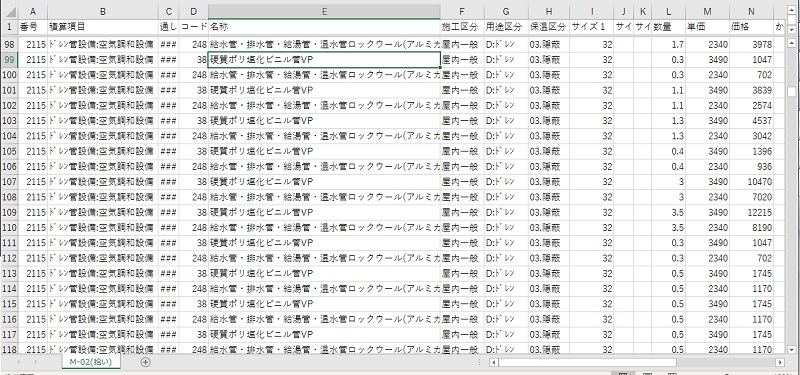Click the 名称 header cell

tap(324, 27)
